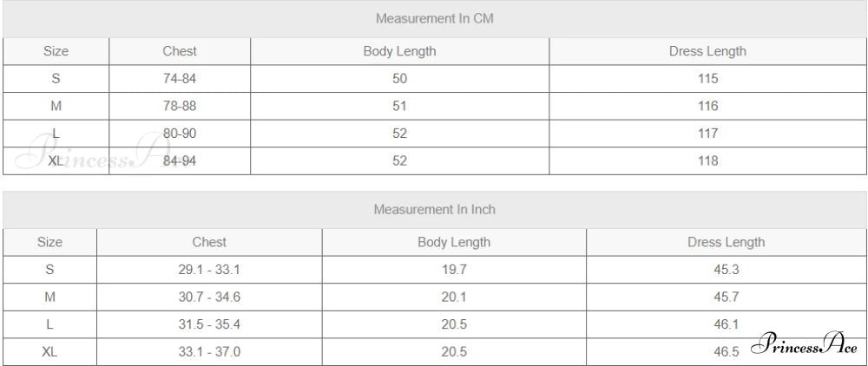This screenshot has height=366, width=868.
Task: Click the 80-90 chest measurement
Action: click(x=180, y=134)
